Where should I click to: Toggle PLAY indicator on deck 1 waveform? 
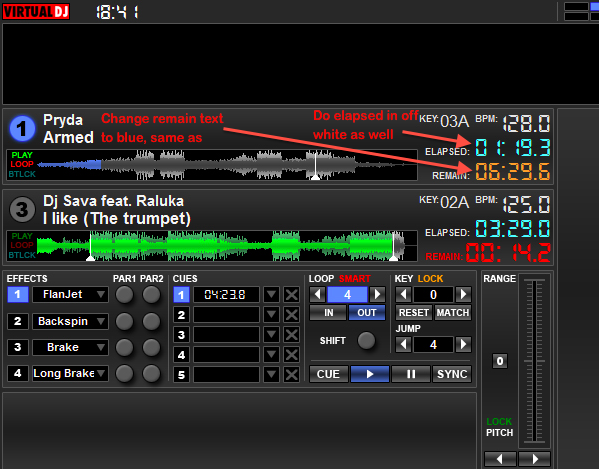(x=22, y=155)
